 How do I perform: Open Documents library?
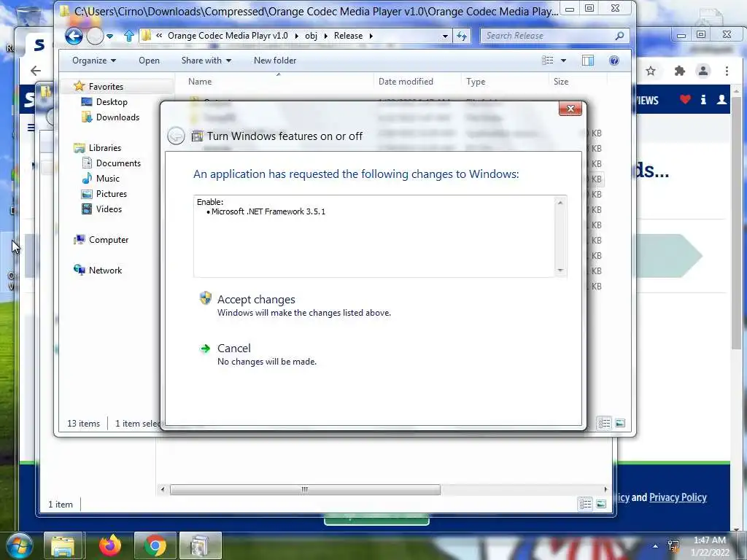tap(118, 163)
